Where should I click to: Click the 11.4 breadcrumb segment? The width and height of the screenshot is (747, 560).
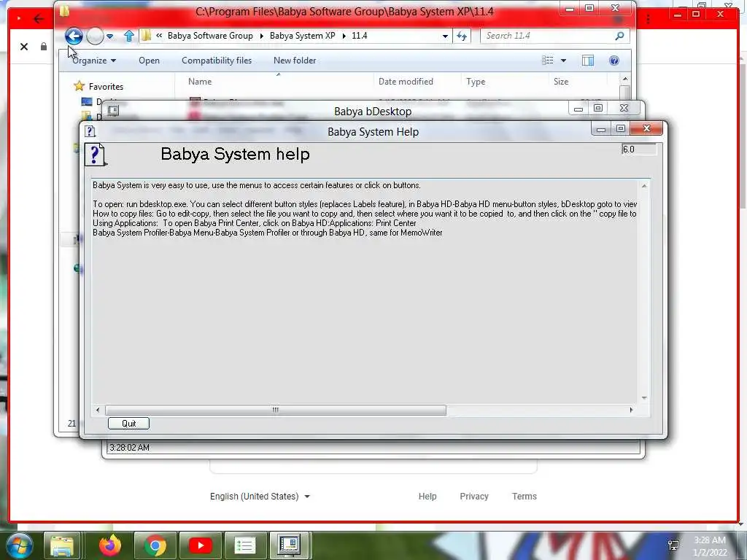(x=359, y=36)
